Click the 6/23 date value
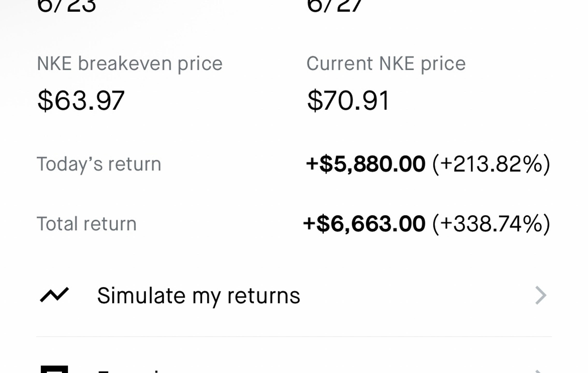588x373 pixels. 67,6
